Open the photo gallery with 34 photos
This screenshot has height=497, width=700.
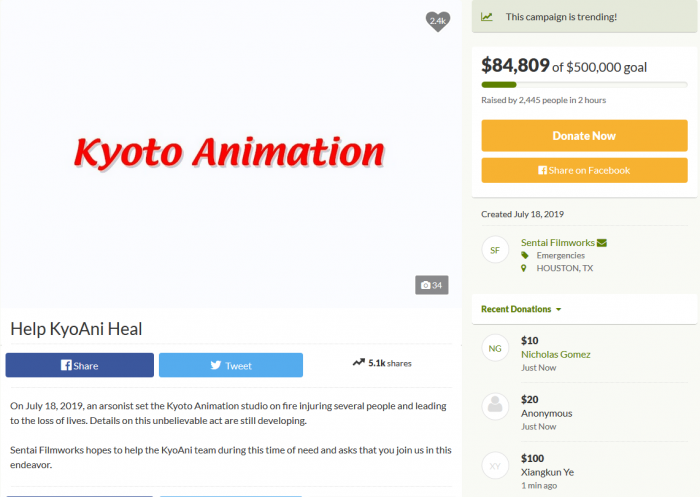click(x=432, y=285)
